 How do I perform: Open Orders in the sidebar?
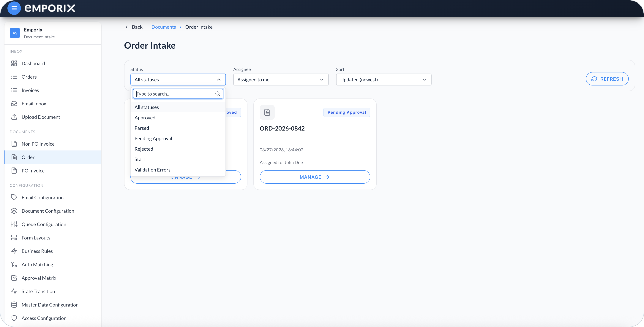pyautogui.click(x=53, y=77)
